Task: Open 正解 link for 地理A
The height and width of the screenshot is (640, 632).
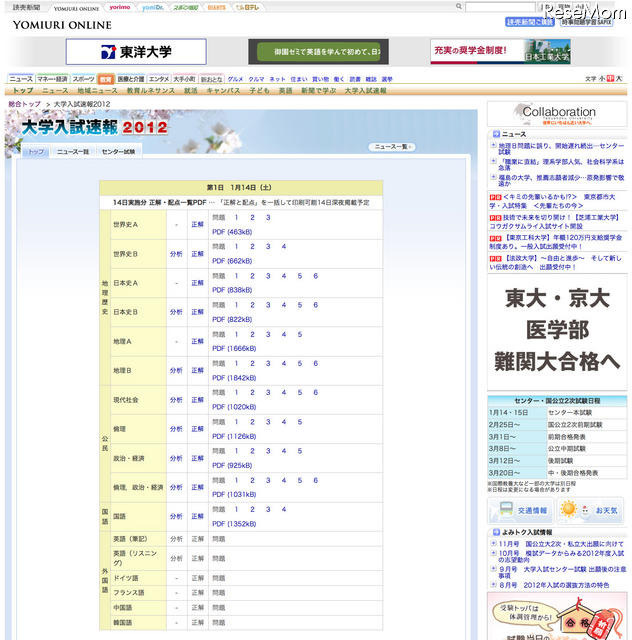Action: click(198, 341)
